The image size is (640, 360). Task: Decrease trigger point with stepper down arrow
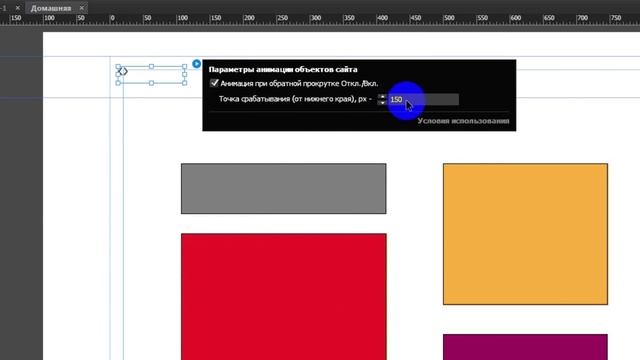pyautogui.click(x=382, y=102)
